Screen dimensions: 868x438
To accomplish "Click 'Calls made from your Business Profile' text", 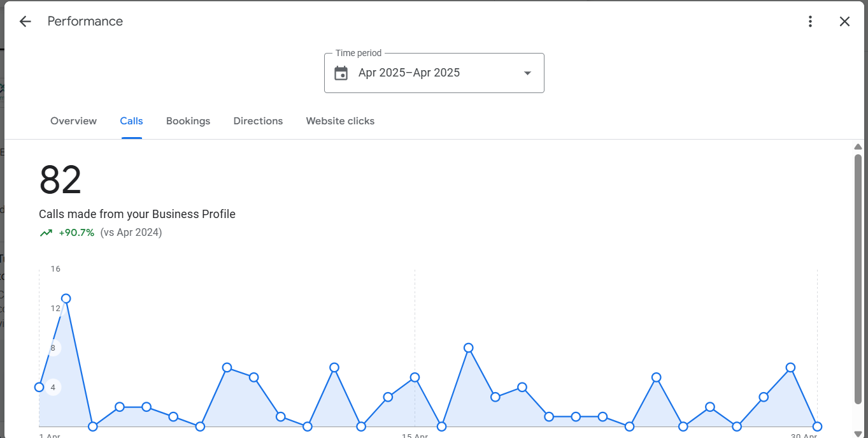I will tap(137, 214).
